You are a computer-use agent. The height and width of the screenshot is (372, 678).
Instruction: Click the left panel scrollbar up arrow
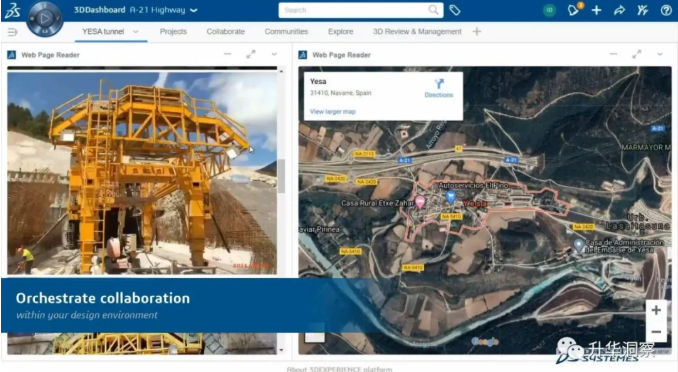[281, 71]
